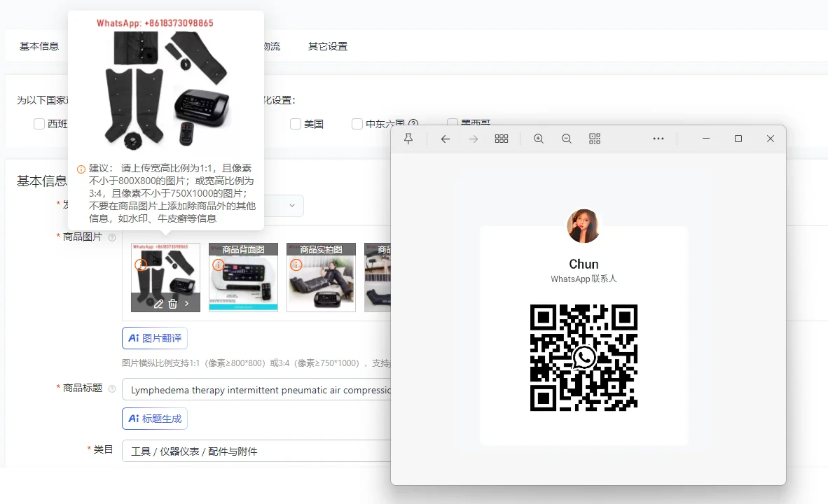Click the orange tip icon beside 建议 text
The image size is (828, 504).
coord(81,169)
